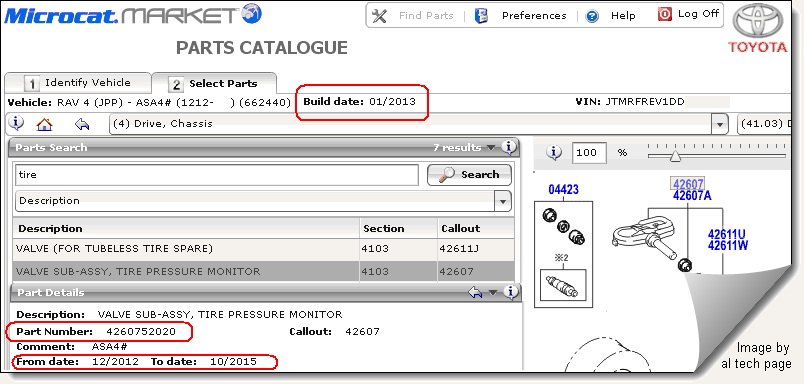This screenshot has width=804, height=384.
Task: Open Preferences icon in top bar
Action: pos(481,16)
